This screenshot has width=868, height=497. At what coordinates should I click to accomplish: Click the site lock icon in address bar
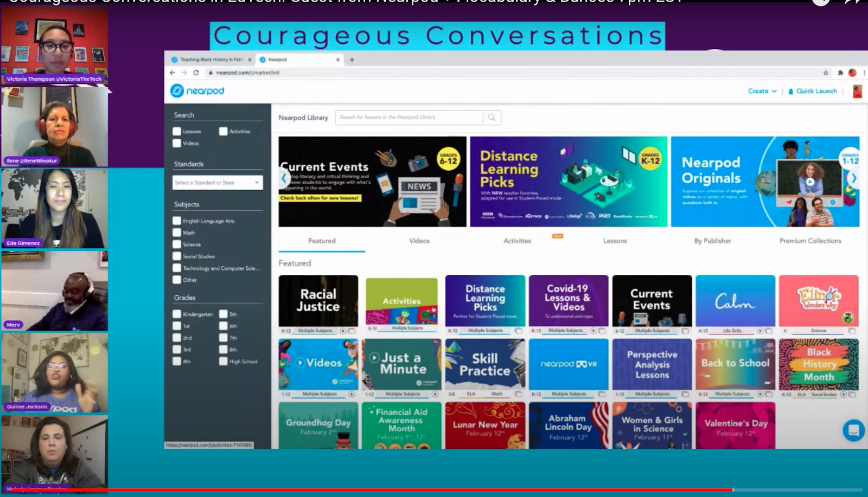[x=210, y=73]
